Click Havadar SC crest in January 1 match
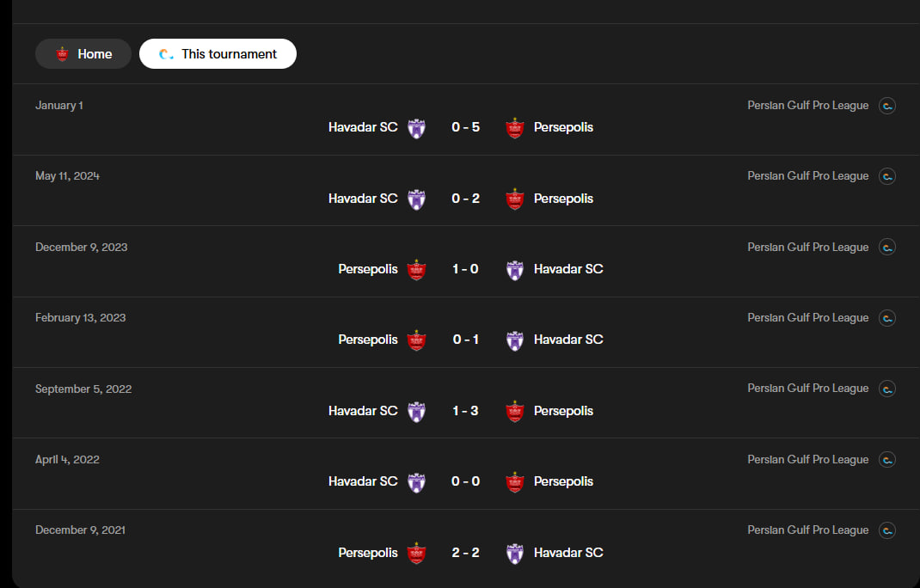The image size is (920, 588). [x=416, y=128]
